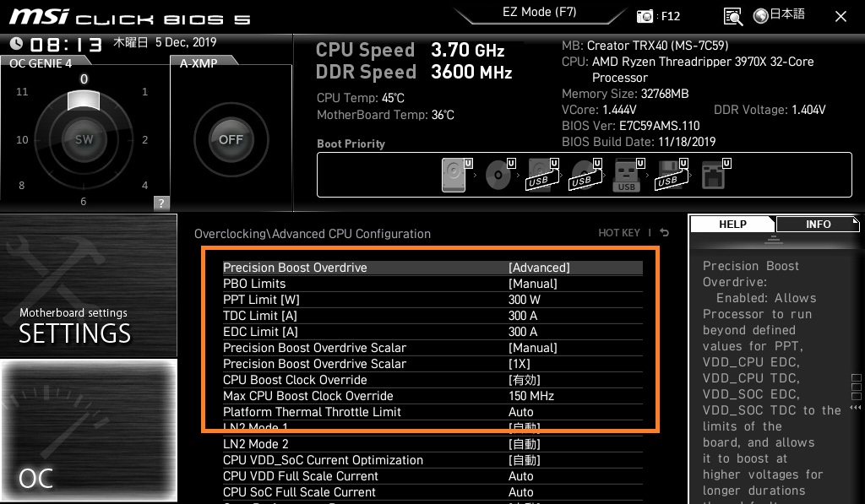The width and height of the screenshot is (865, 504).
Task: Click the help panel drag handle lines
Action: [x=774, y=240]
